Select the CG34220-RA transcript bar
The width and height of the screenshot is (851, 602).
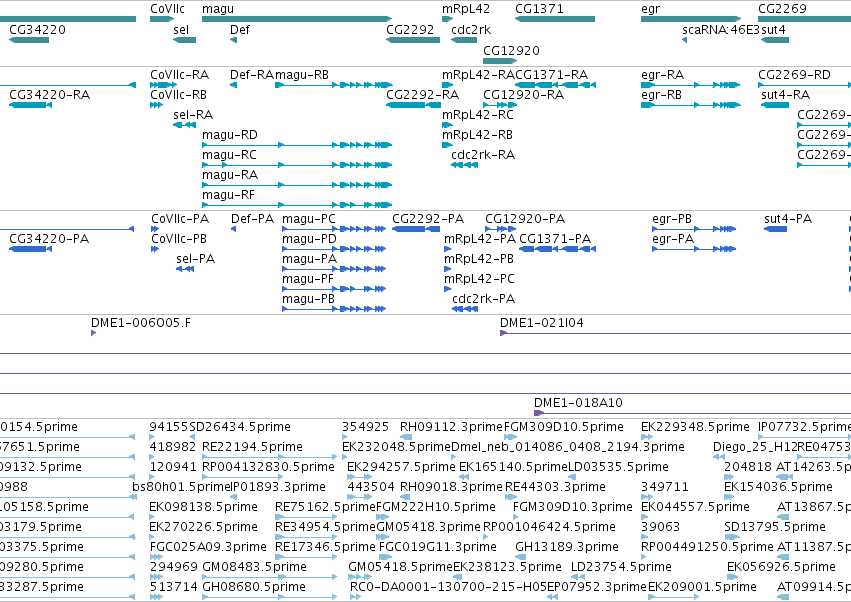click(30, 105)
